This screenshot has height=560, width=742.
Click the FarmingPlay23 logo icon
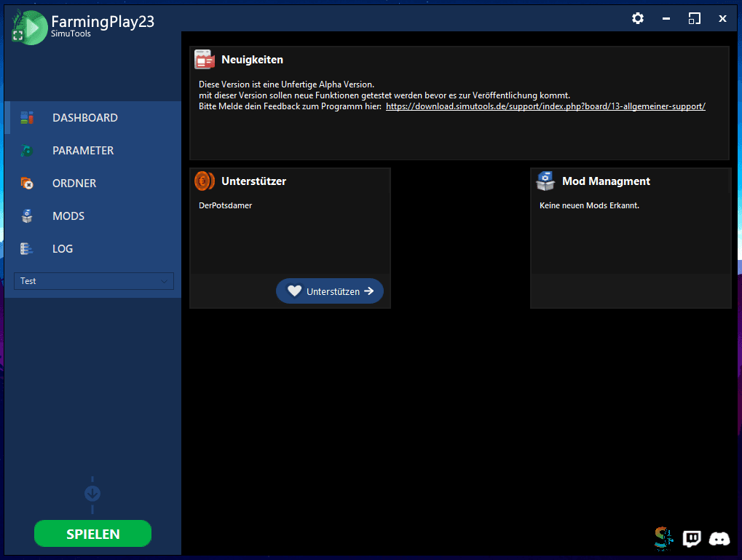pos(29,28)
